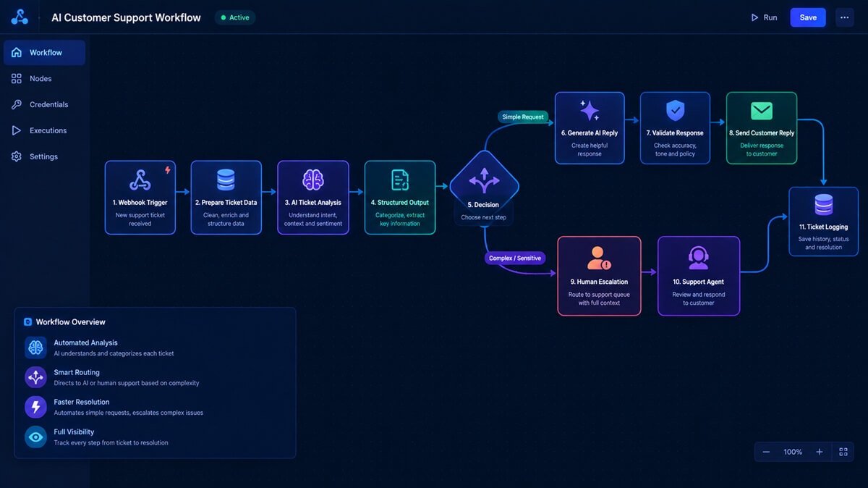
Task: Click the Workflow Overview panel header icon
Action: (x=28, y=322)
